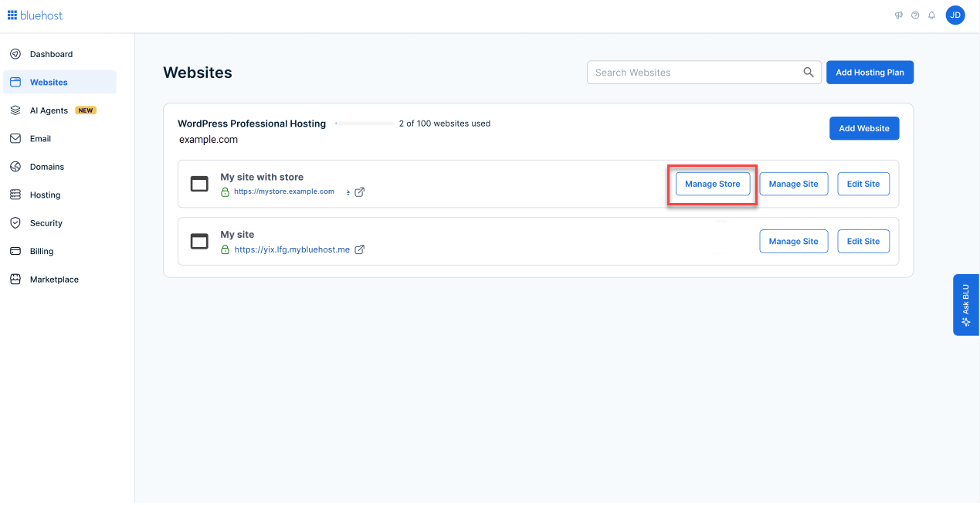Focus the Search Websites field
Image resolution: width=980 pixels, height=505 pixels.
click(703, 73)
